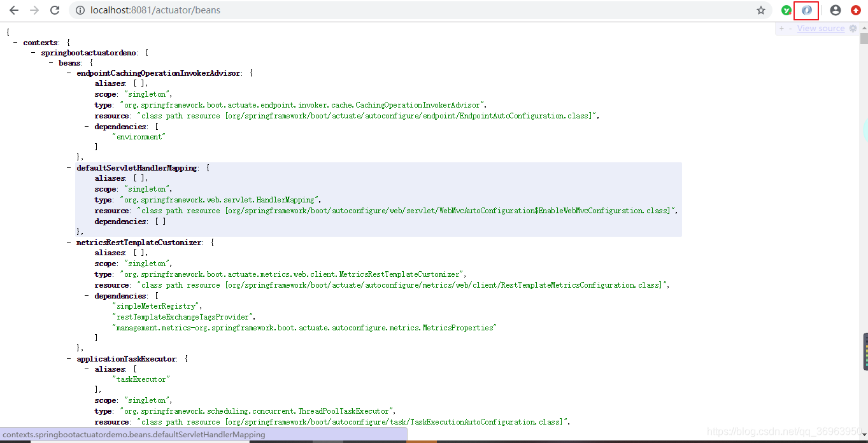Bookmark this page with the star icon
This screenshot has height=443, width=868.
click(761, 10)
